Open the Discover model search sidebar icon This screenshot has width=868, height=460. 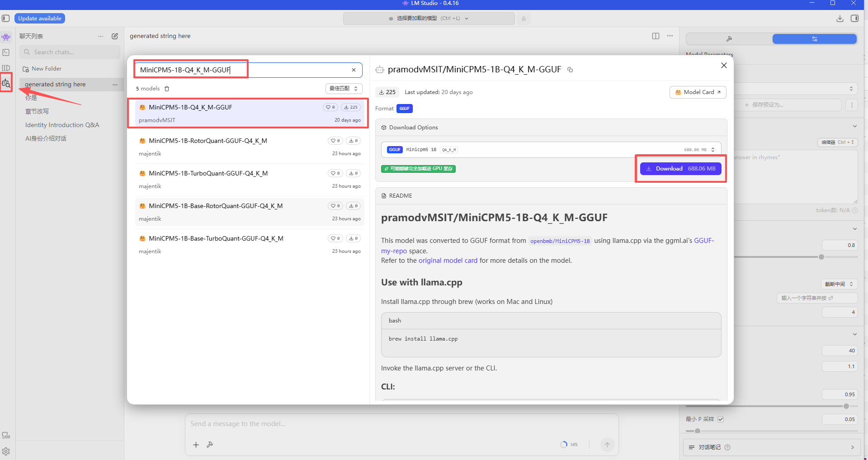[x=6, y=83]
